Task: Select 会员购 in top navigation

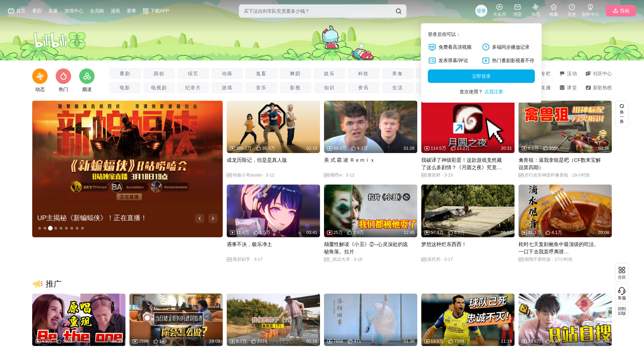Action: (x=97, y=11)
